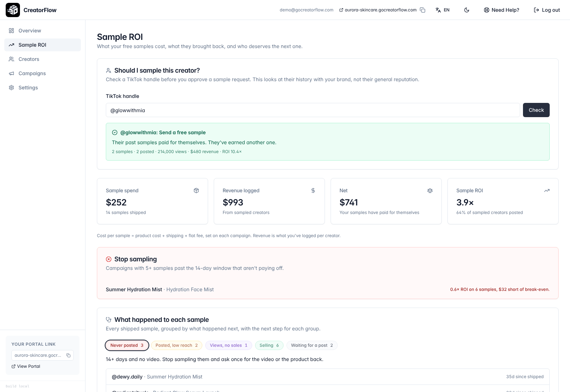Open Campaigns in sidebar
Image resolution: width=570 pixels, height=392 pixels.
pos(42,73)
